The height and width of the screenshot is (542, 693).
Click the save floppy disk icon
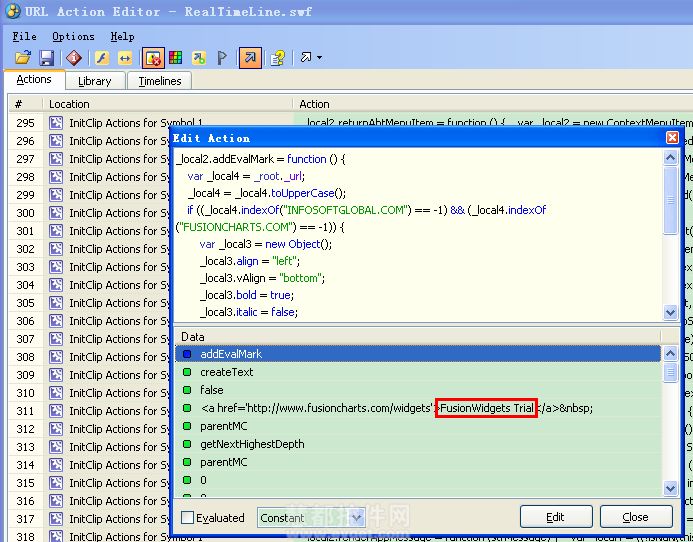pyautogui.click(x=46, y=58)
